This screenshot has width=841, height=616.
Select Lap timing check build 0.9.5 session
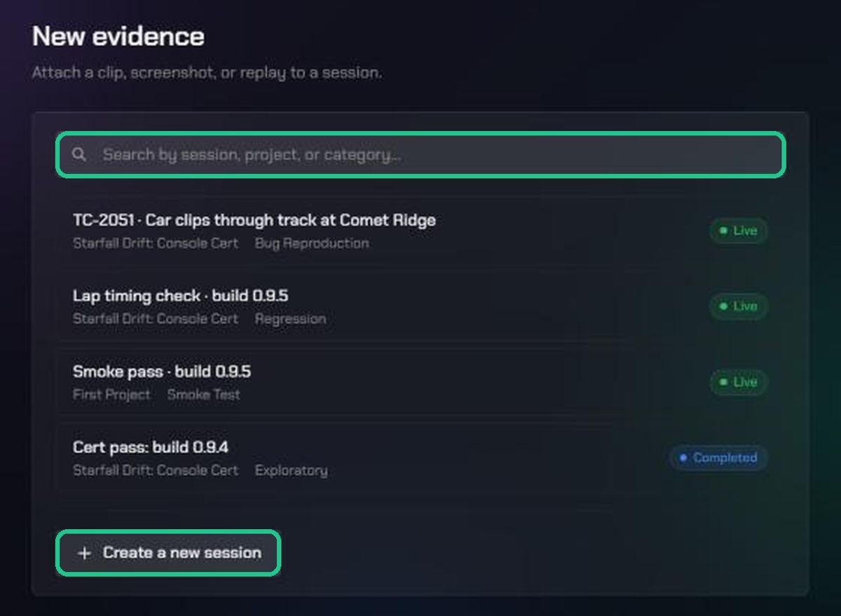(420, 306)
